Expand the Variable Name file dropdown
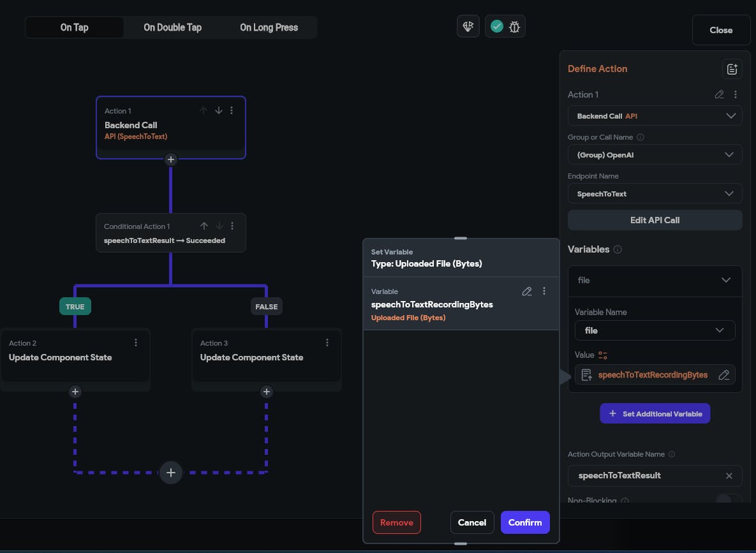This screenshot has height=553, width=756. pos(655,330)
